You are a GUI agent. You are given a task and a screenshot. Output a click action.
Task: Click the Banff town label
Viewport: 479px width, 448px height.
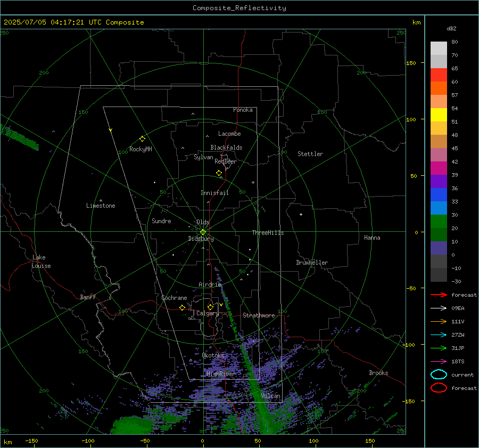click(x=88, y=297)
